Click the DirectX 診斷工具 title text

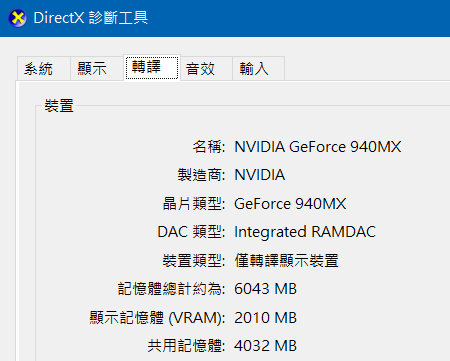(x=91, y=18)
